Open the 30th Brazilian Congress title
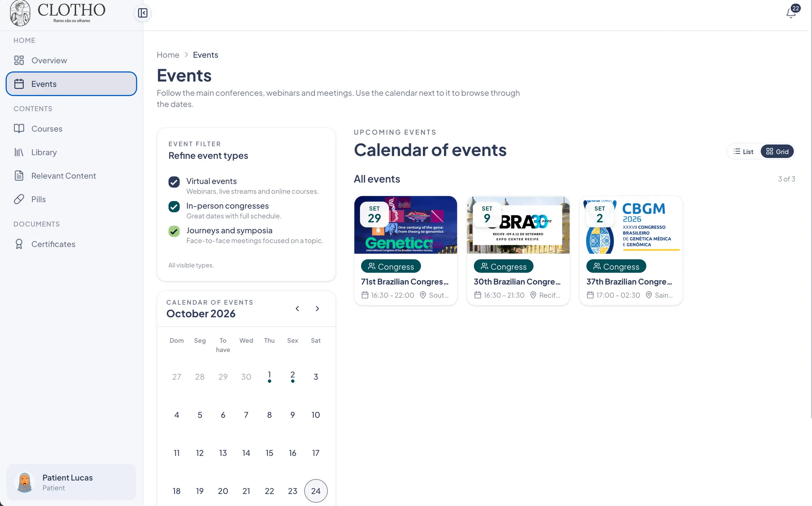The width and height of the screenshot is (812, 506). pyautogui.click(x=517, y=282)
